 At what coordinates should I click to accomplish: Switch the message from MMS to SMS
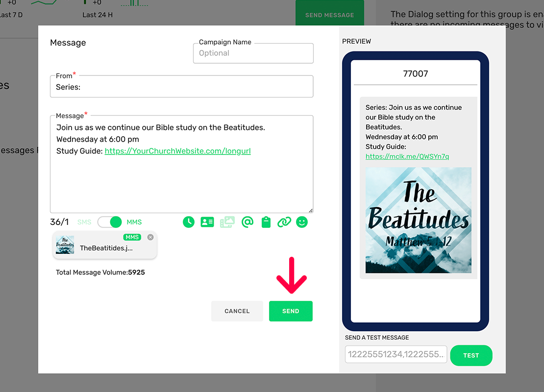110,222
